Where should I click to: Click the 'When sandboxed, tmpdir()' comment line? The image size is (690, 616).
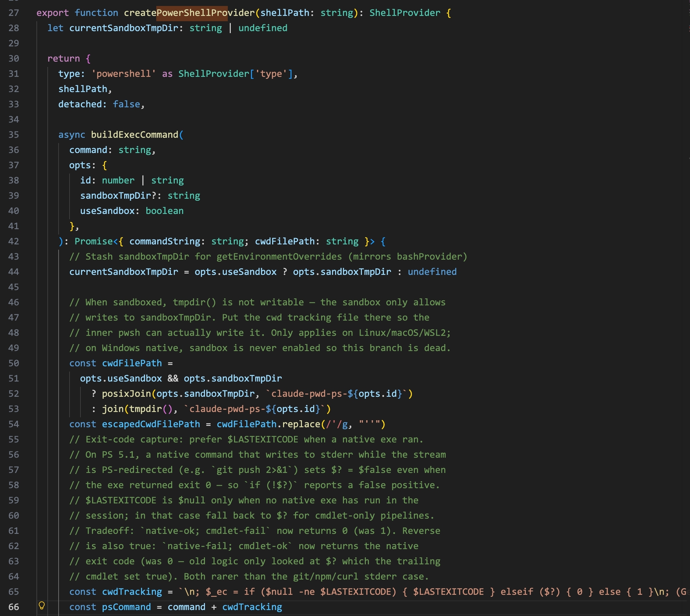pyautogui.click(x=257, y=302)
